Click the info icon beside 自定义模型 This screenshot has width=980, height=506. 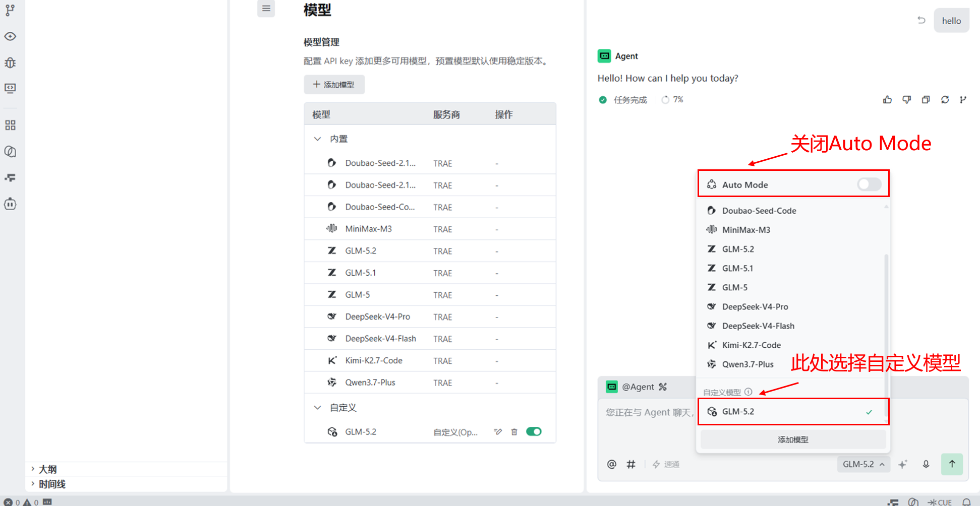click(748, 392)
